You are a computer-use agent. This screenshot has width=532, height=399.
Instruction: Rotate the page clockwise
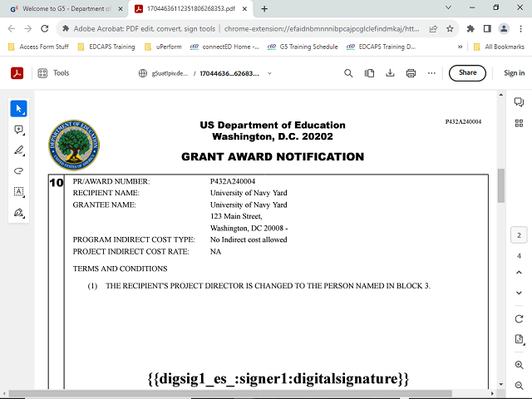519,319
